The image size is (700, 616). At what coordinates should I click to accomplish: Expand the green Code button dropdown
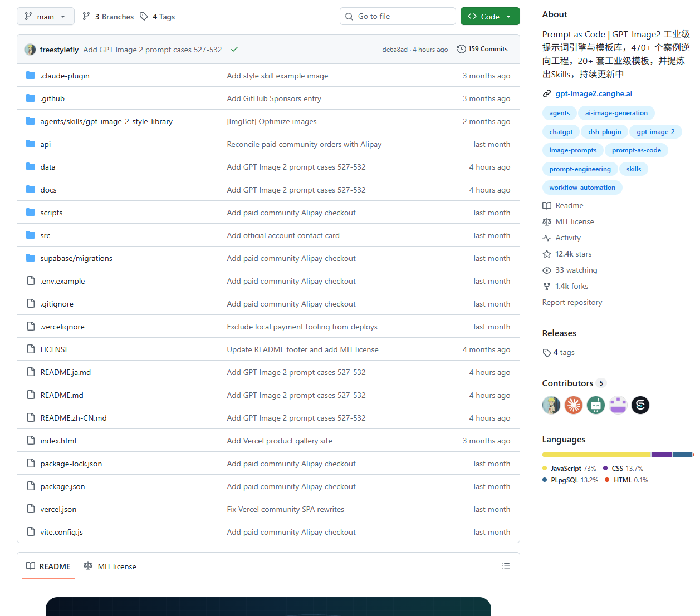click(x=490, y=17)
